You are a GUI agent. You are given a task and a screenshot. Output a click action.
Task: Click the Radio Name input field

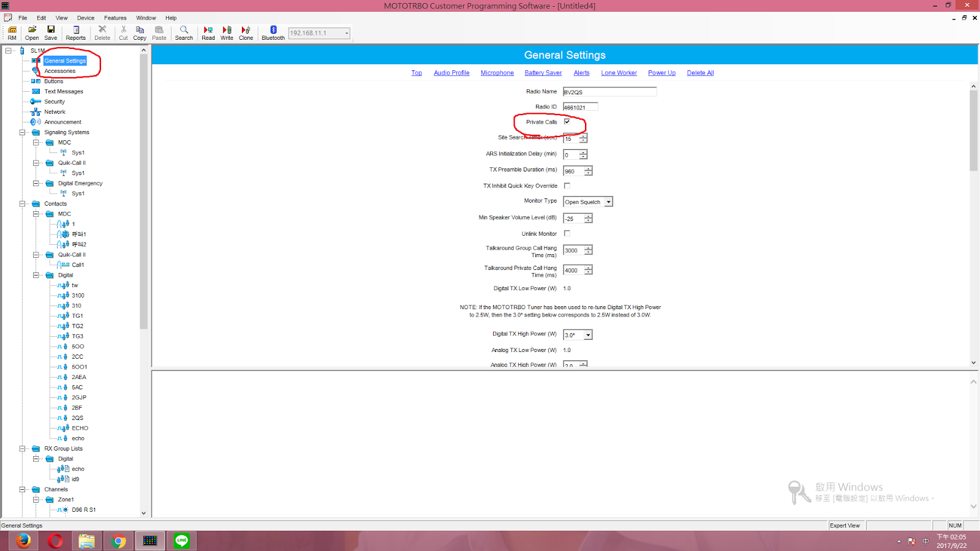609,92
